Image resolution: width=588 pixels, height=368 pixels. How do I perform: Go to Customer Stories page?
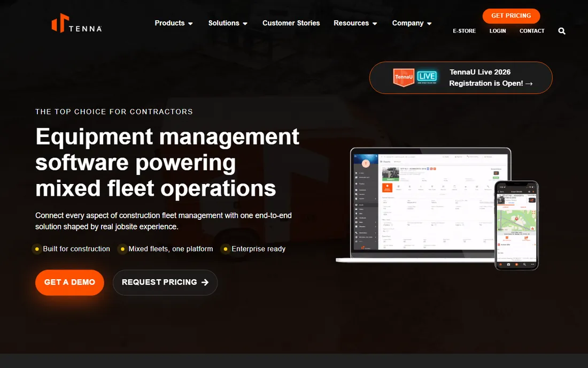pos(291,23)
